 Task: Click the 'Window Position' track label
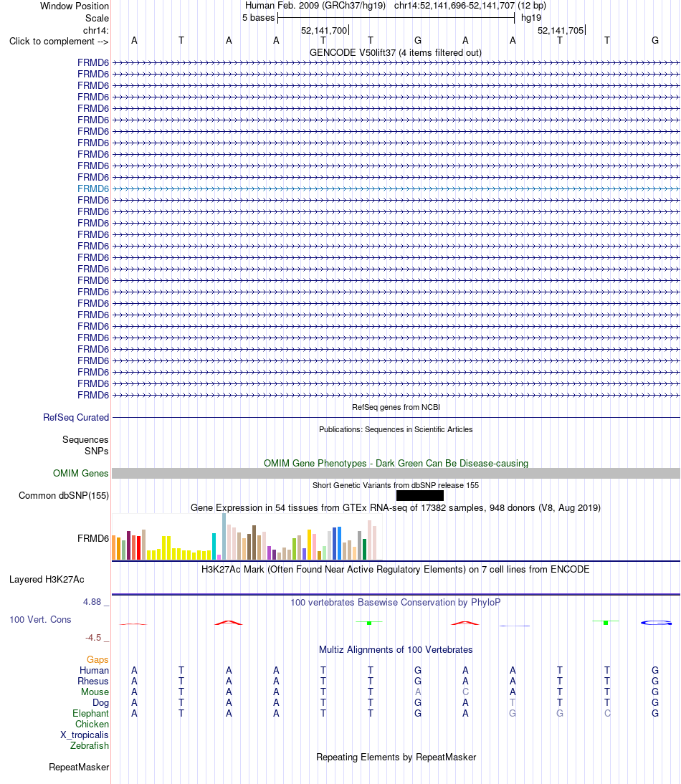(74, 6)
